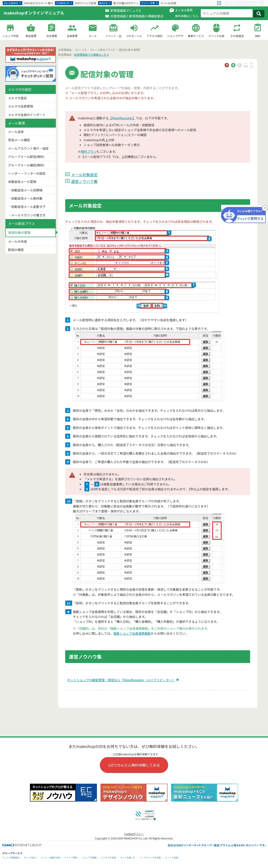
Task: Close the chatbot help popup
Action: (265, 208)
